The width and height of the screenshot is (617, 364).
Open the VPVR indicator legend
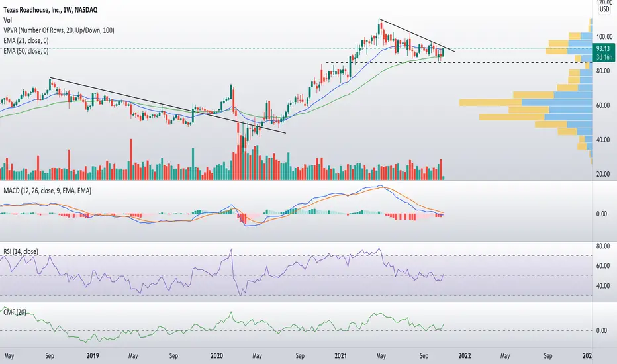pyautogui.click(x=59, y=30)
